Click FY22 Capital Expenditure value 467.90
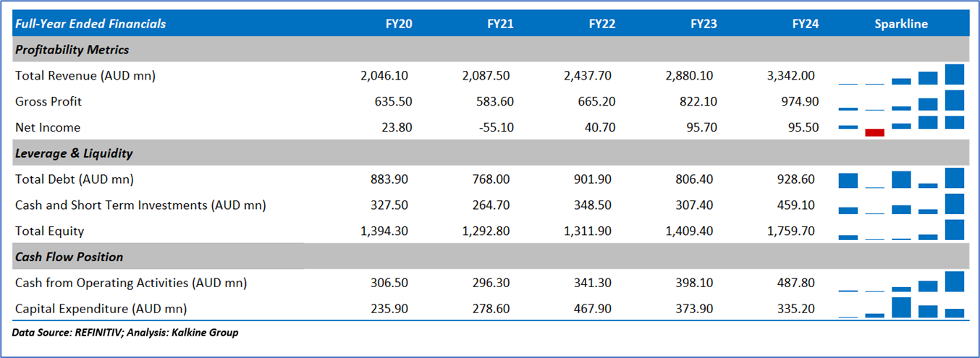 594,309
